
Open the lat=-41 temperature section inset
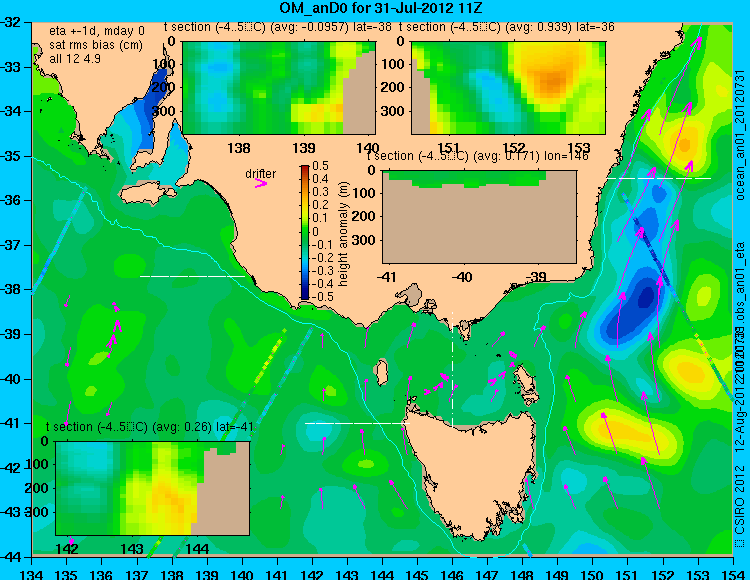tap(153, 488)
